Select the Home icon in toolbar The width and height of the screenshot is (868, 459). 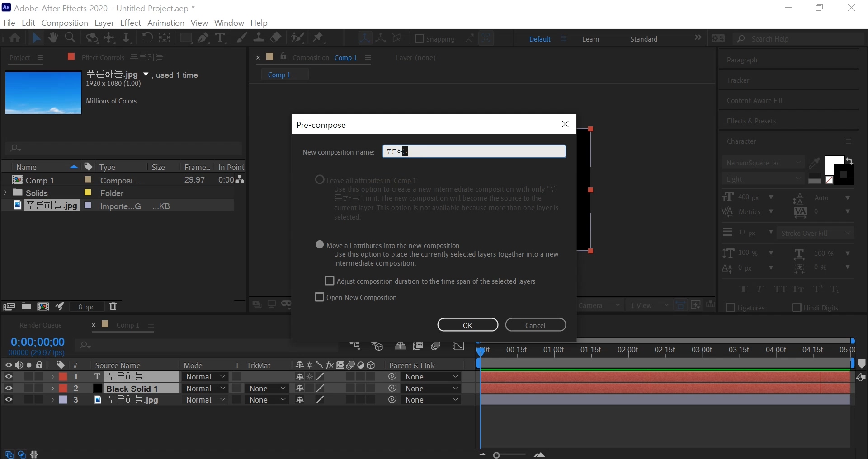[x=14, y=38]
